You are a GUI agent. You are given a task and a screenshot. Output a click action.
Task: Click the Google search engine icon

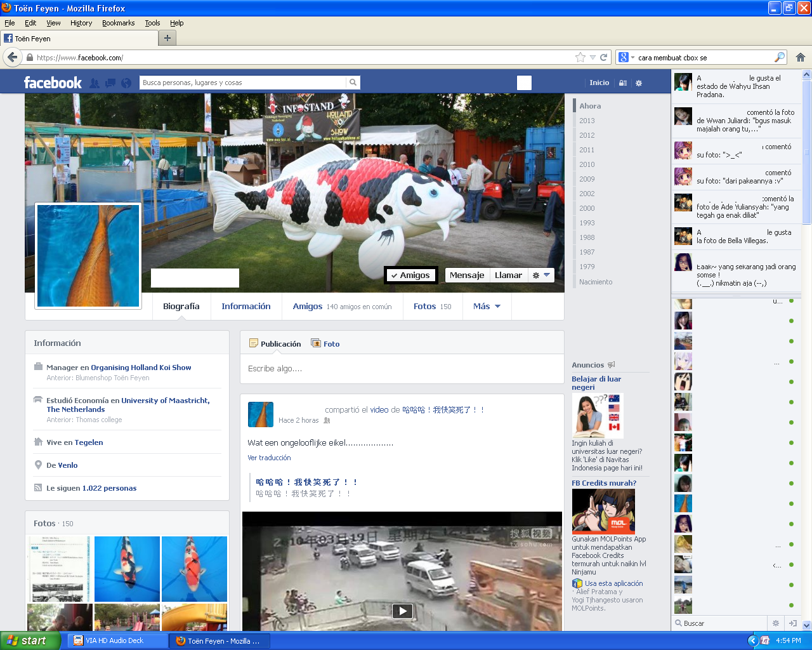(624, 57)
